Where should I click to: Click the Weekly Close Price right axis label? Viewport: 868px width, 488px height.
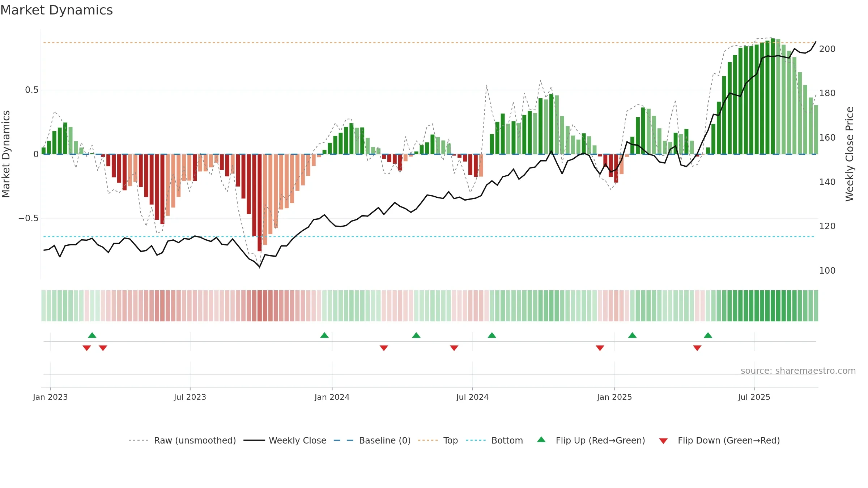(850, 154)
